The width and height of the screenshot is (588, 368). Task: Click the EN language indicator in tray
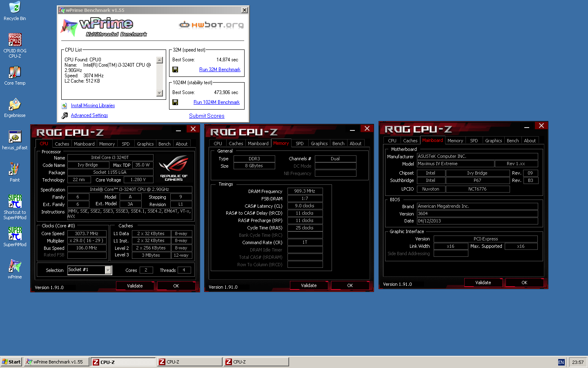[561, 362]
